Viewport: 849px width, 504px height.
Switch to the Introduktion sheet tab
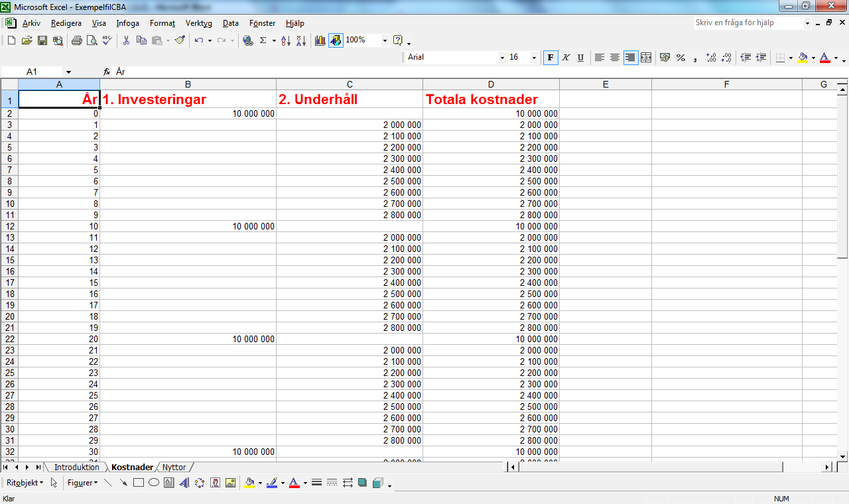pyautogui.click(x=76, y=468)
